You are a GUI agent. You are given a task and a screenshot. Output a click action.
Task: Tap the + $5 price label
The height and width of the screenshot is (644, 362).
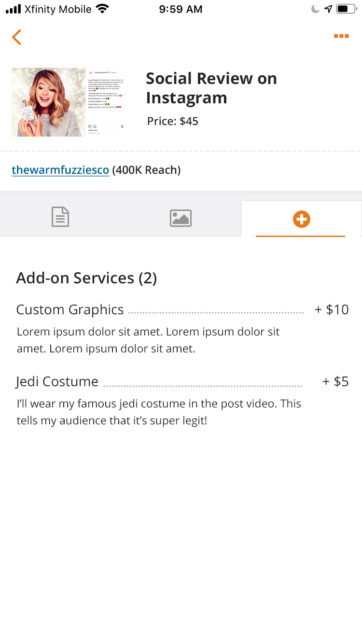tap(335, 381)
